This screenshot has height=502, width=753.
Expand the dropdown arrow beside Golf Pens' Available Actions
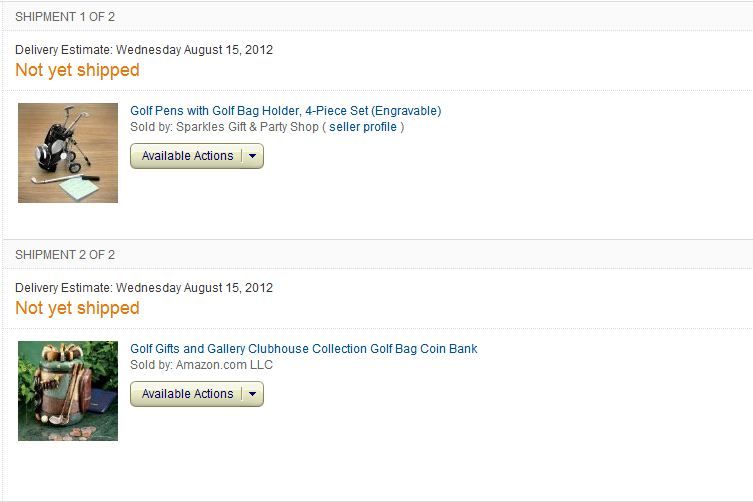(x=253, y=156)
